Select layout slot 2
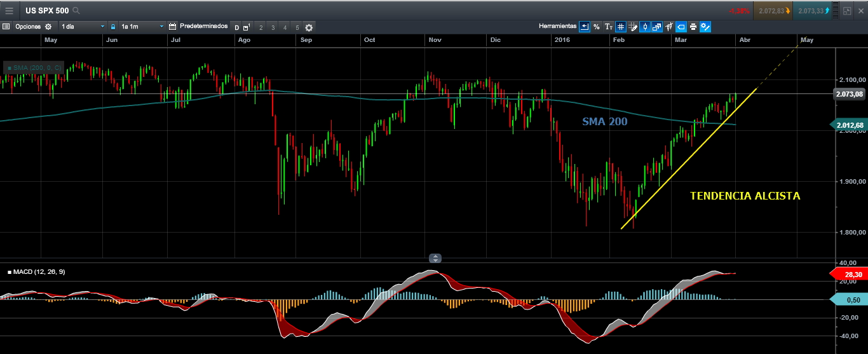 click(261, 27)
